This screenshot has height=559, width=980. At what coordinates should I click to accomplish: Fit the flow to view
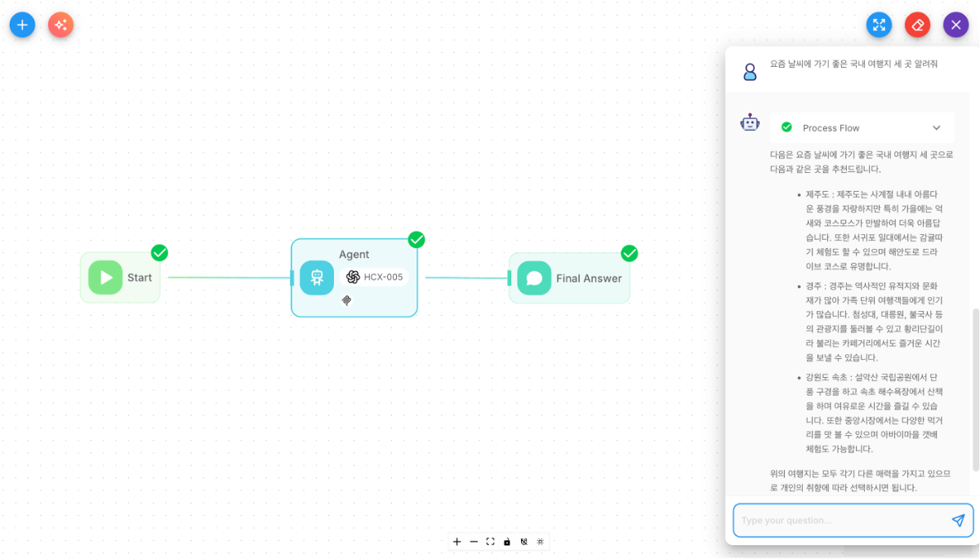tap(490, 541)
